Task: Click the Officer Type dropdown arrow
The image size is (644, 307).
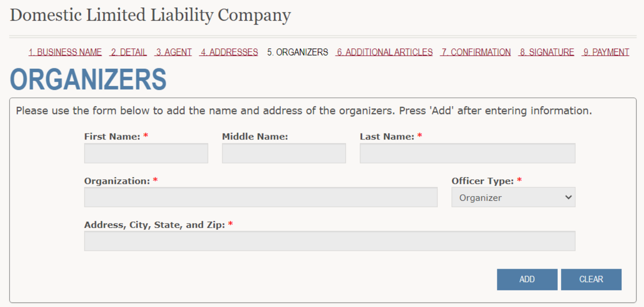Action: coord(568,197)
